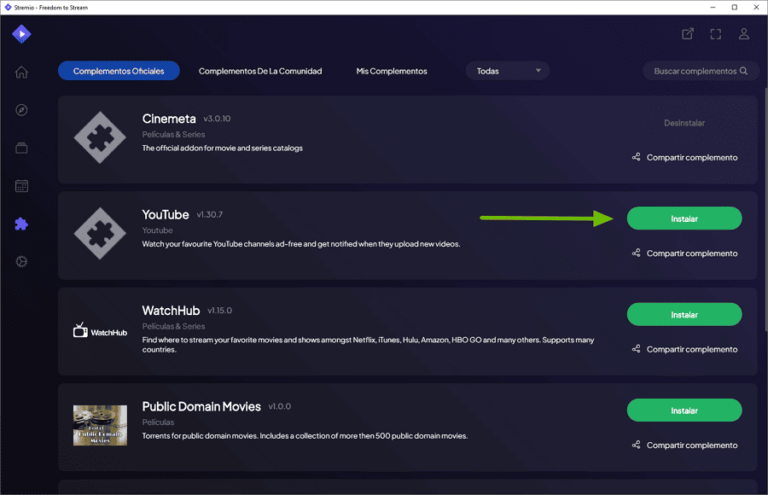Select the Addons puzzle icon in sidebar
This screenshot has height=495, width=768.
tap(21, 224)
